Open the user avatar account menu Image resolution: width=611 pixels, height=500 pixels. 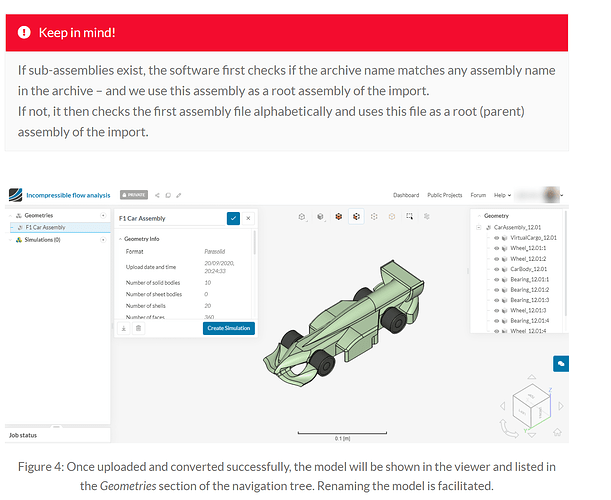[552, 194]
